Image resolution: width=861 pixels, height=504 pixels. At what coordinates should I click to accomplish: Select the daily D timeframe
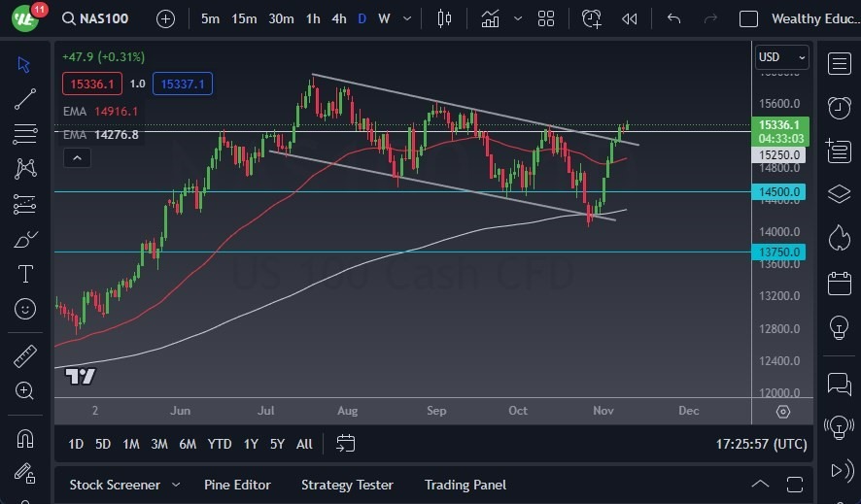(x=362, y=18)
